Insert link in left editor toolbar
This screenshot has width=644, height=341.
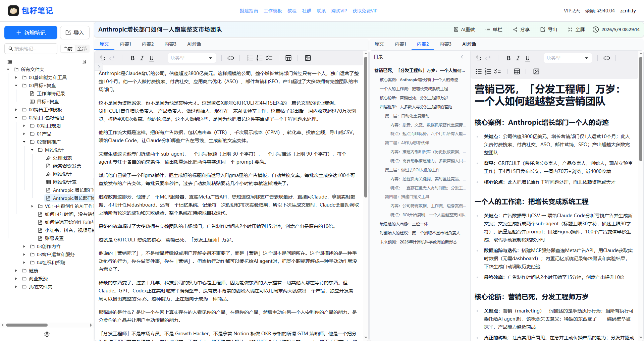point(231,58)
